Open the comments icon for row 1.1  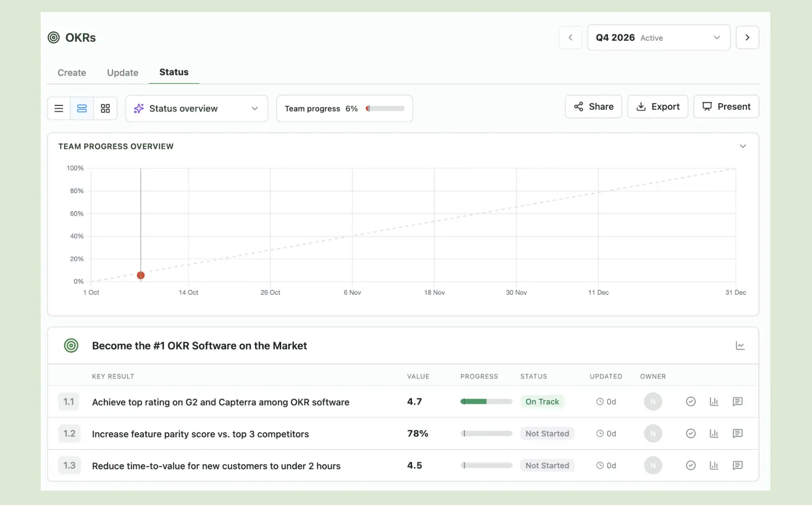tap(738, 402)
